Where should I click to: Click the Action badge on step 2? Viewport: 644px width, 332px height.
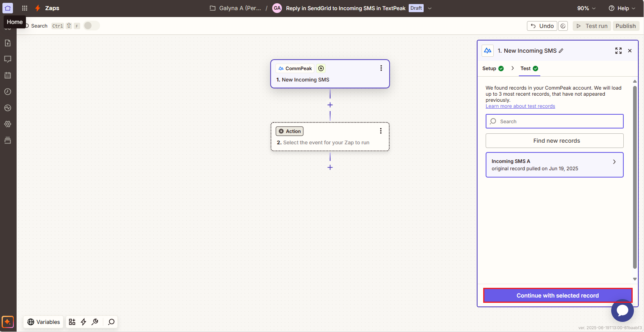coord(290,131)
